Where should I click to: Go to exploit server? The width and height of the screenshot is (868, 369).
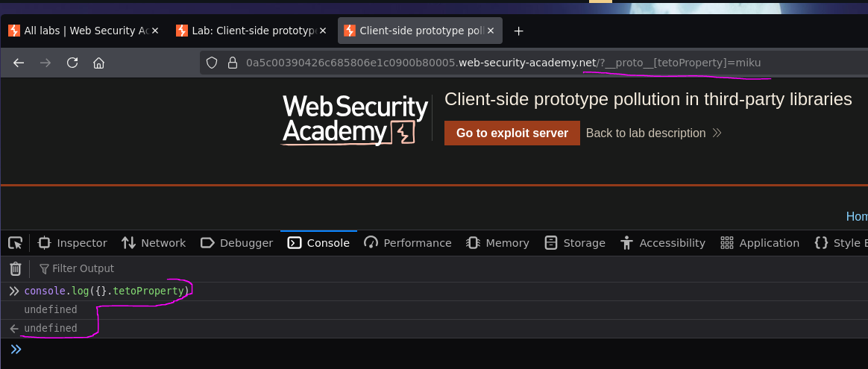(x=512, y=133)
